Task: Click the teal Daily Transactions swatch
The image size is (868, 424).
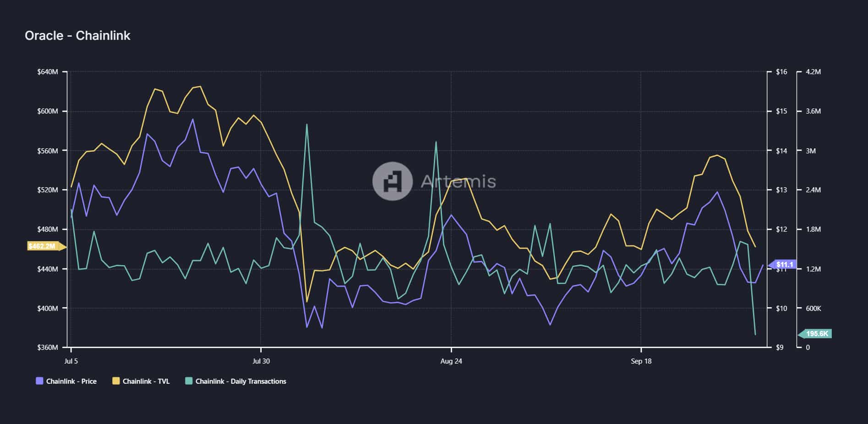Action: pos(189,381)
